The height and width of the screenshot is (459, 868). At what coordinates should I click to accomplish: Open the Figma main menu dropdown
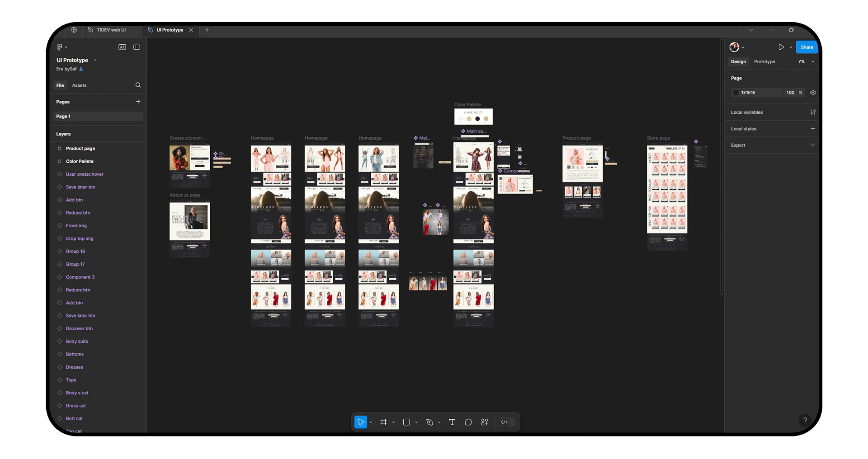tap(61, 47)
